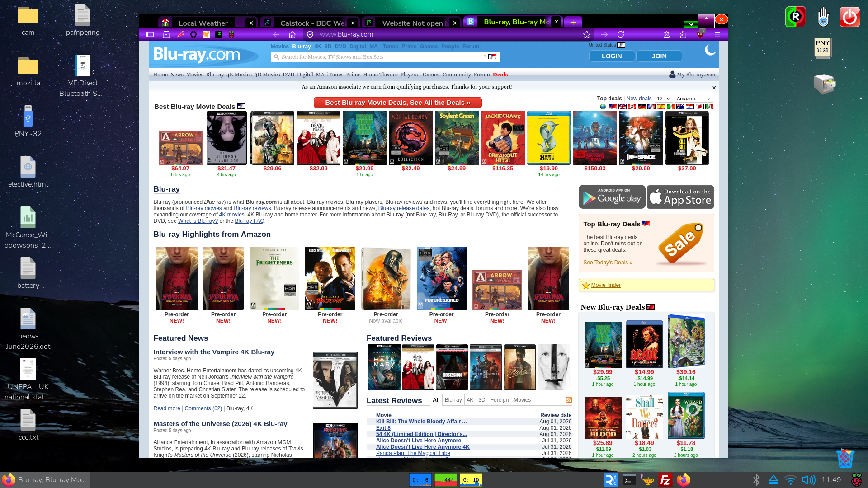Toggle dark mode with the moon icon
This screenshot has height=488, width=868.
tap(710, 50)
